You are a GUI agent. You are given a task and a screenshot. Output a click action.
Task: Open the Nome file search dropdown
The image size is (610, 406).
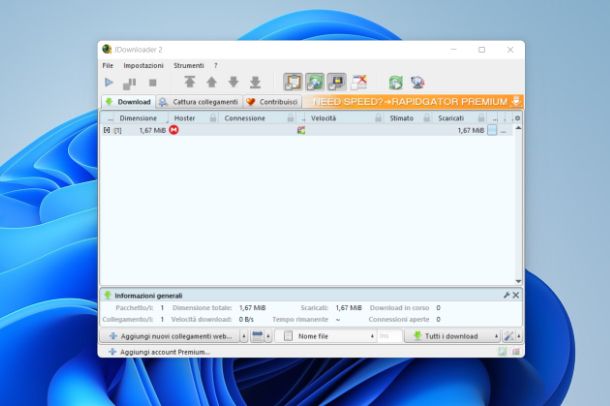coord(372,336)
